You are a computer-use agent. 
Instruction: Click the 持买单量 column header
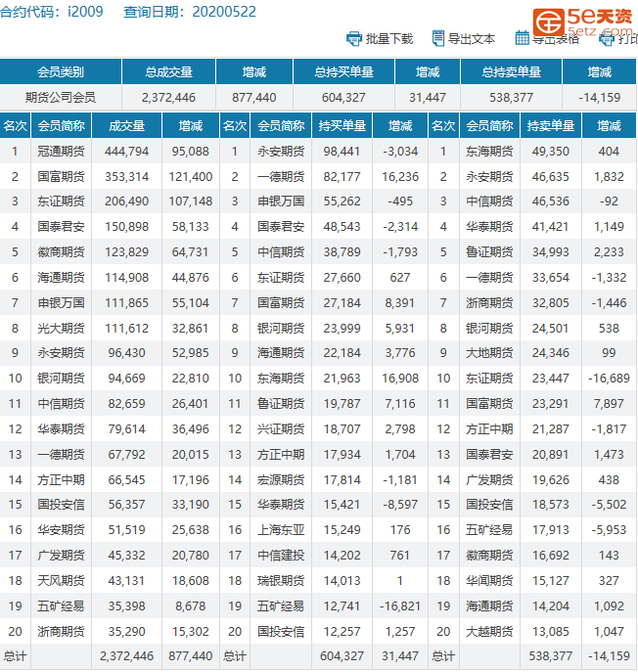coord(342,126)
